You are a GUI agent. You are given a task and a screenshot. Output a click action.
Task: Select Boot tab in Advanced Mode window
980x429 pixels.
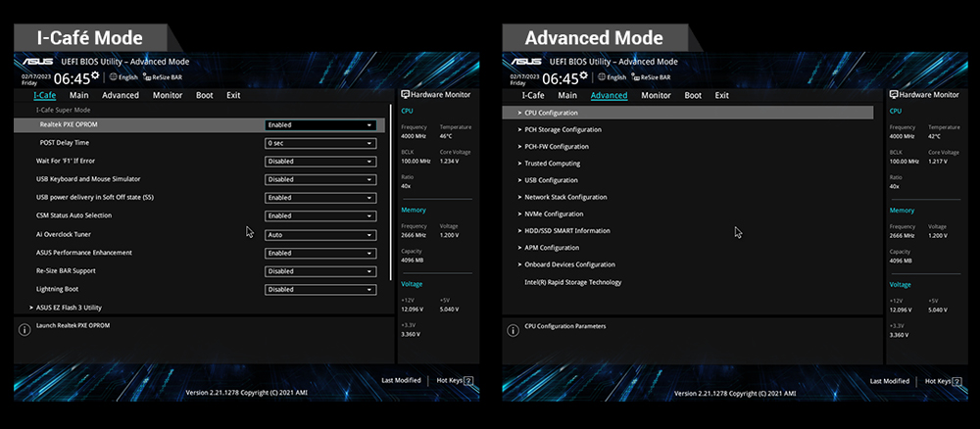click(x=693, y=96)
